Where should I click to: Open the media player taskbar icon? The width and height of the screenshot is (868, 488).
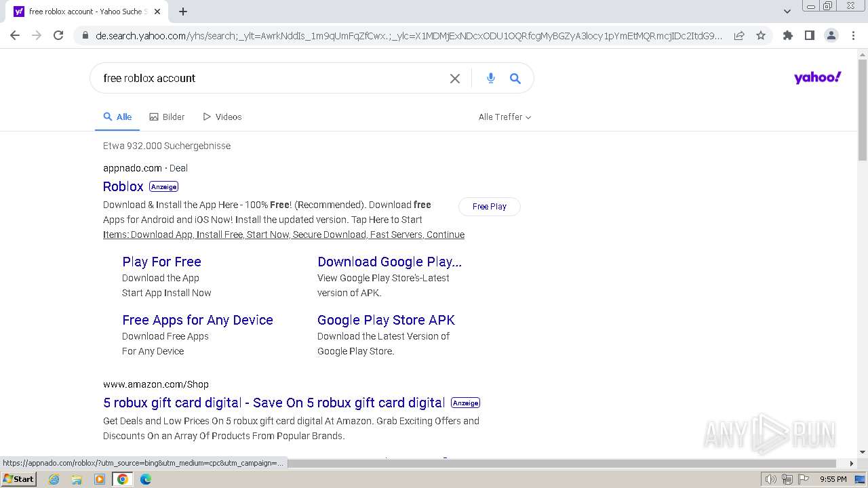(100, 479)
